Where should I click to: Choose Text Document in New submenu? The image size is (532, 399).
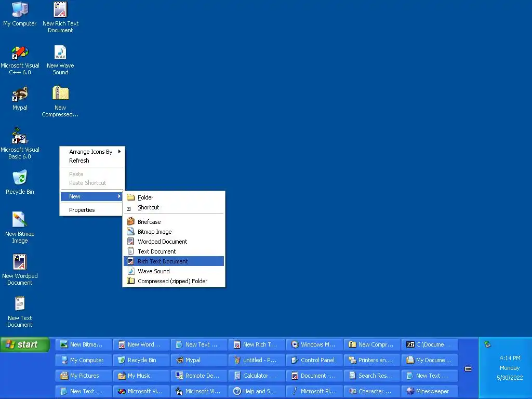(174, 251)
